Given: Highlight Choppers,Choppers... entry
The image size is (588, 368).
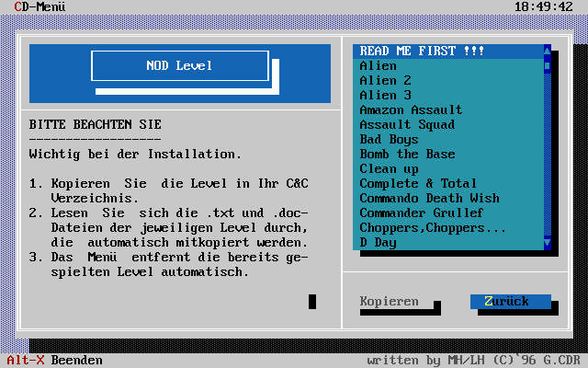Looking at the screenshot, I should 433,228.
